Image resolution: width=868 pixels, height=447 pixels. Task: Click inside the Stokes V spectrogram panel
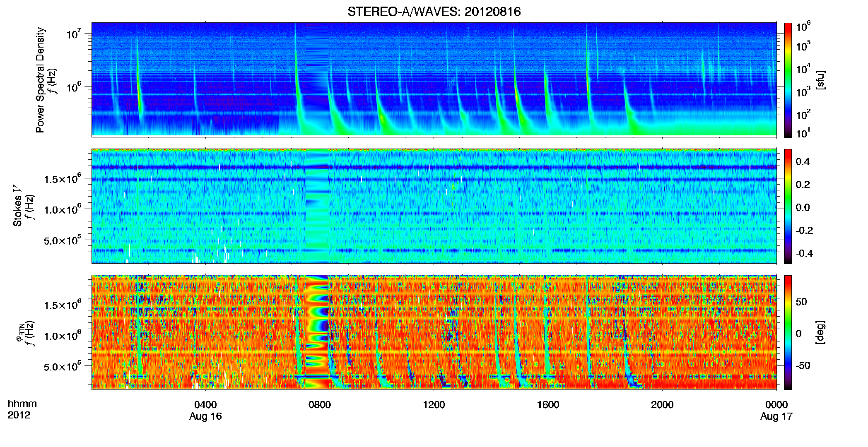tap(434, 206)
